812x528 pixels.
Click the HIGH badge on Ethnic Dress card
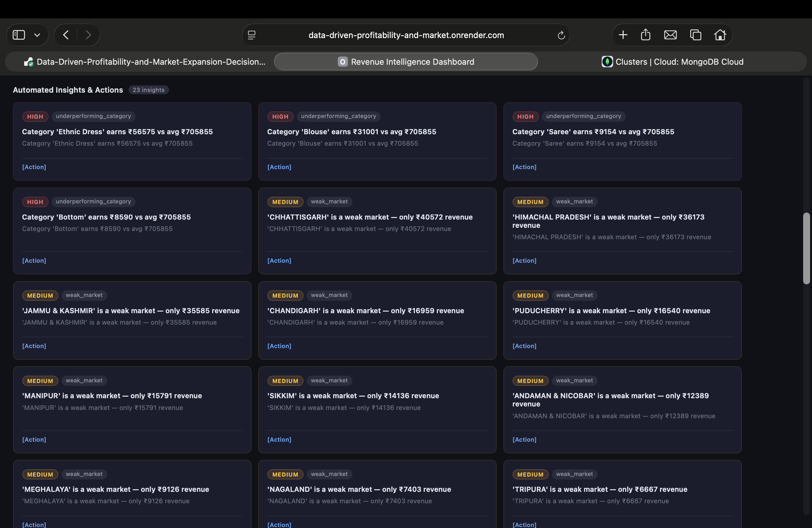coord(35,116)
